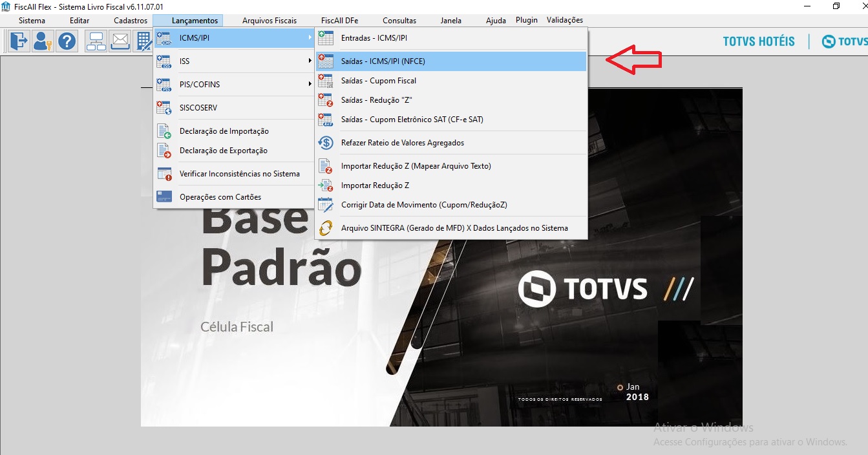Select Corrigir Data de Movimento (Cupom/ReduçãoZ)
Screen dimensions: 868x455
pyautogui.click(x=451, y=205)
